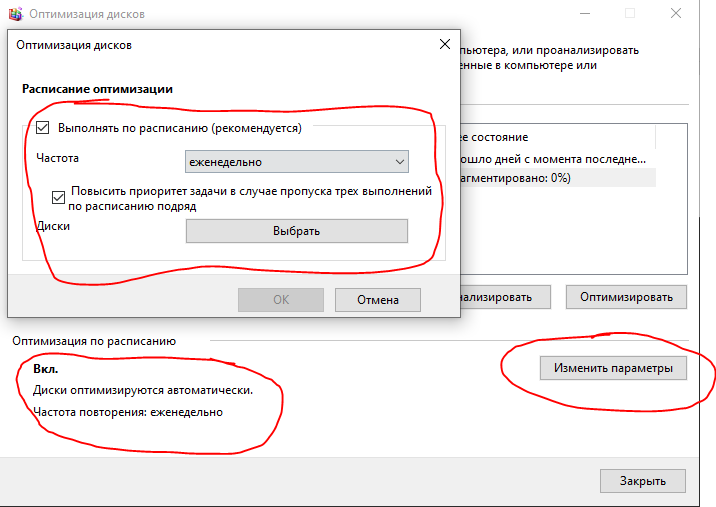Image resolution: width=716 pixels, height=507 pixels.
Task: Close the main Optimize Drives window
Action: click(676, 14)
